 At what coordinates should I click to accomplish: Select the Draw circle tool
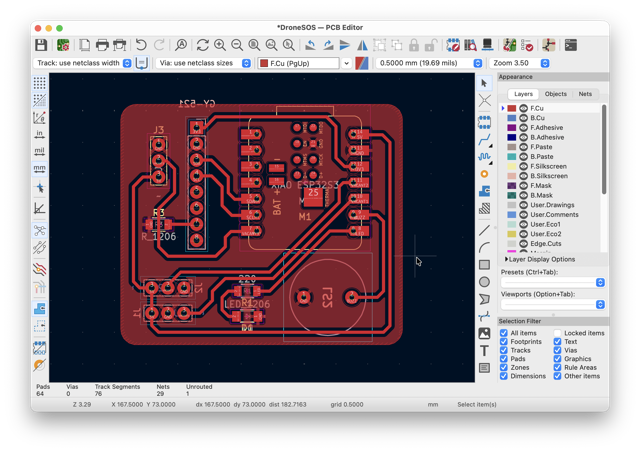[484, 282]
